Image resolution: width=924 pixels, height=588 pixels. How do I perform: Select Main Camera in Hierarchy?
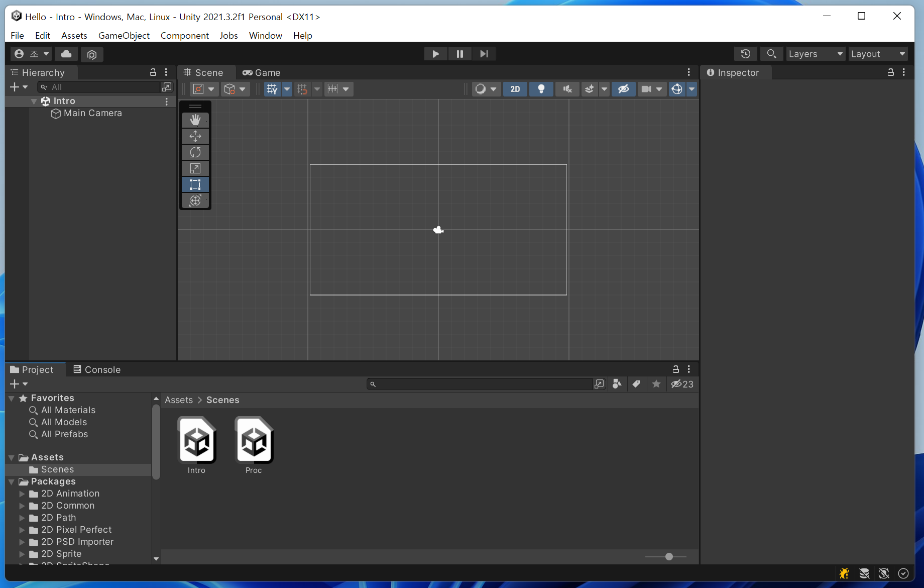[x=92, y=113]
